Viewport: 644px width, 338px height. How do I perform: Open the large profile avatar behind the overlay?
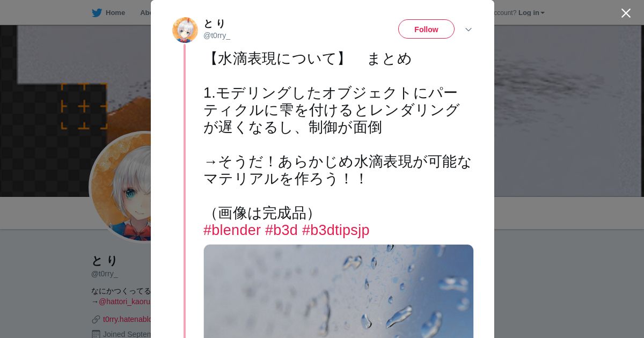pos(121,187)
